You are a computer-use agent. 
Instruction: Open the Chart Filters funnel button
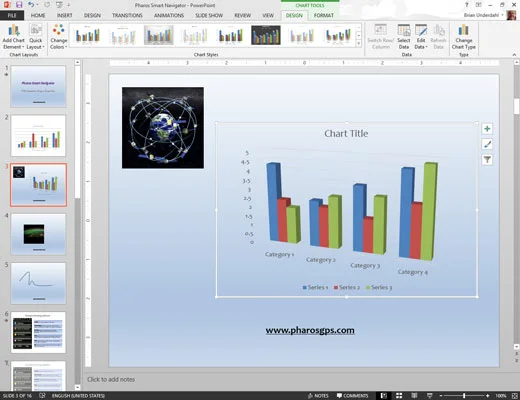click(487, 160)
